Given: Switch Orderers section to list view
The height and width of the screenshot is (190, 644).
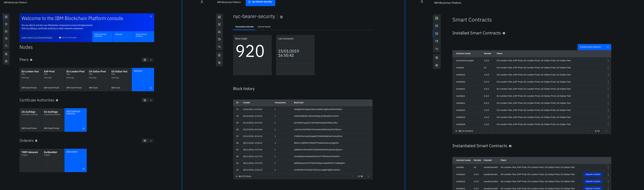Looking at the screenshot, I should (151, 141).
